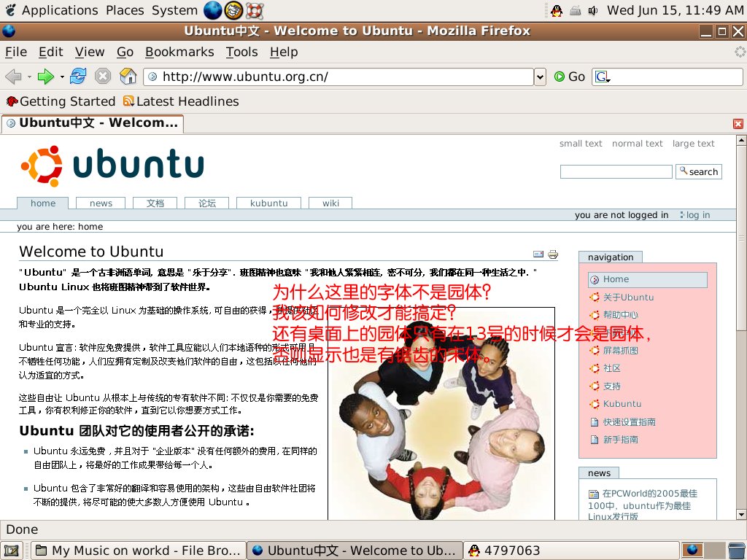Expand the URL bar history dropdown

(x=540, y=77)
